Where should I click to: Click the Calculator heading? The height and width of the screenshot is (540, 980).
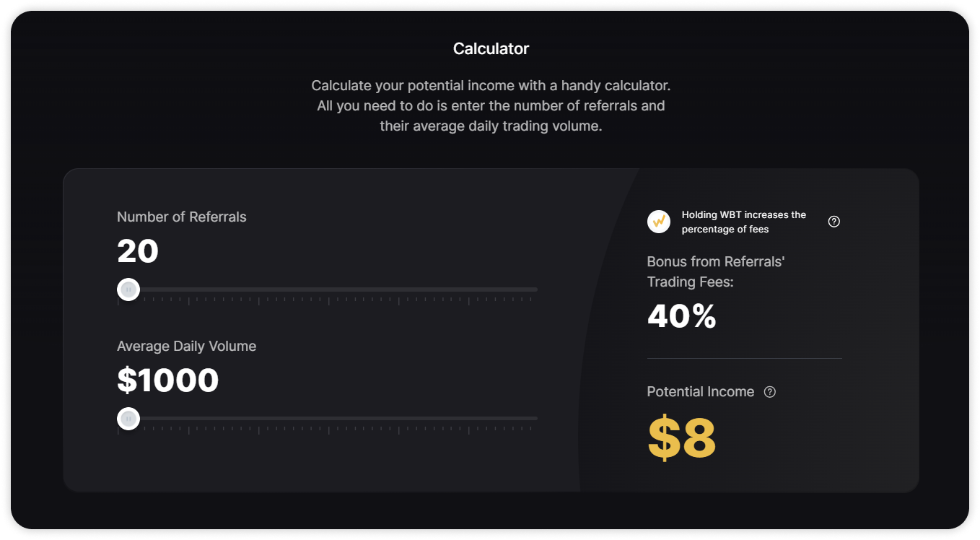click(x=491, y=48)
